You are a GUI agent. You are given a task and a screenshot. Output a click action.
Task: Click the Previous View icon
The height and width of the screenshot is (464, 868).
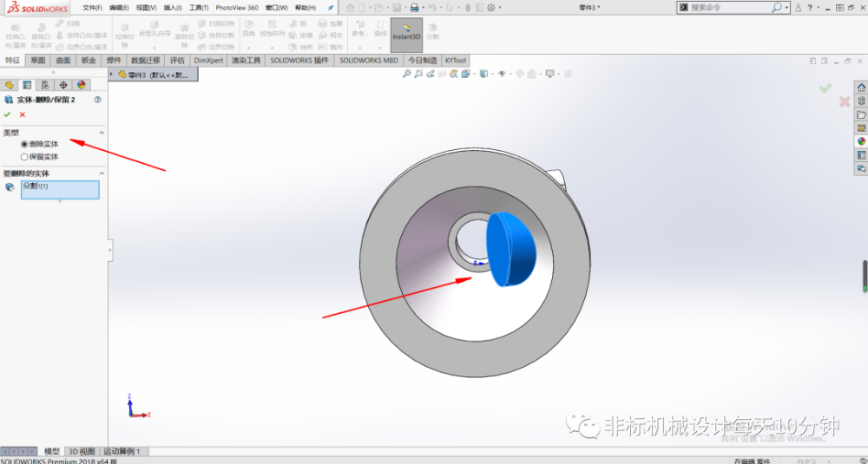[x=431, y=74]
